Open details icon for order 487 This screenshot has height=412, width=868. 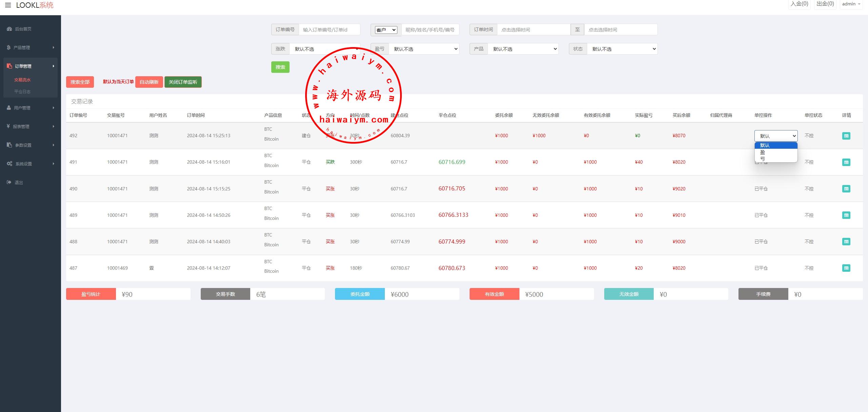click(846, 268)
